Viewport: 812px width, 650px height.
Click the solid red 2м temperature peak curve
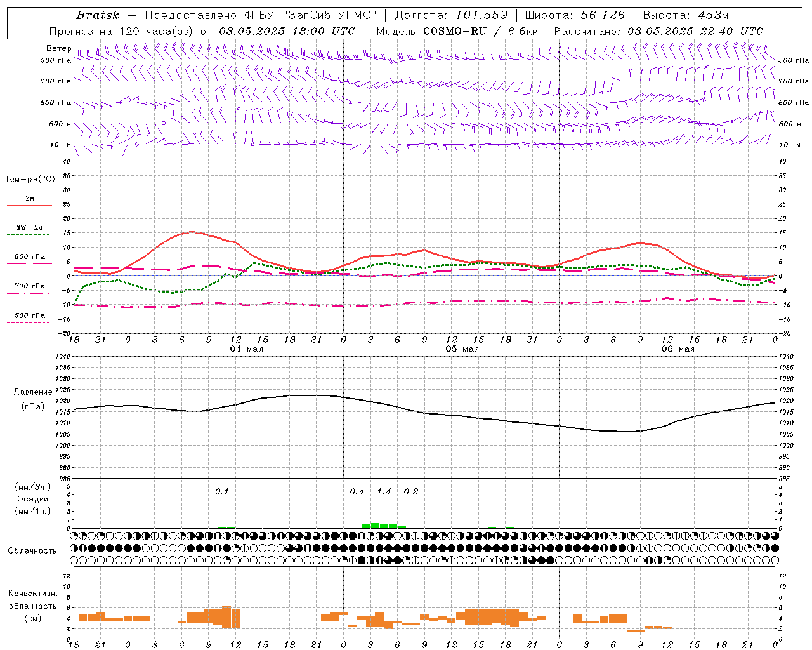193,232
